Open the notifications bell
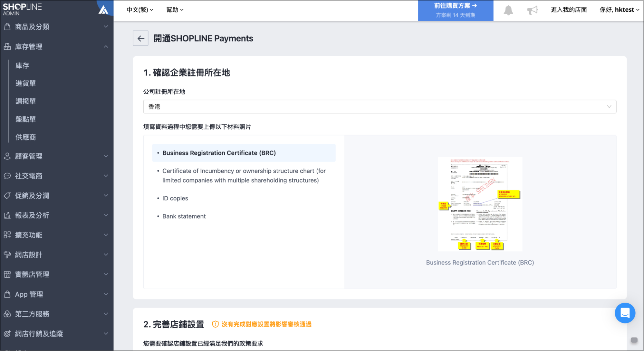Image resolution: width=644 pixels, height=351 pixels. point(508,10)
